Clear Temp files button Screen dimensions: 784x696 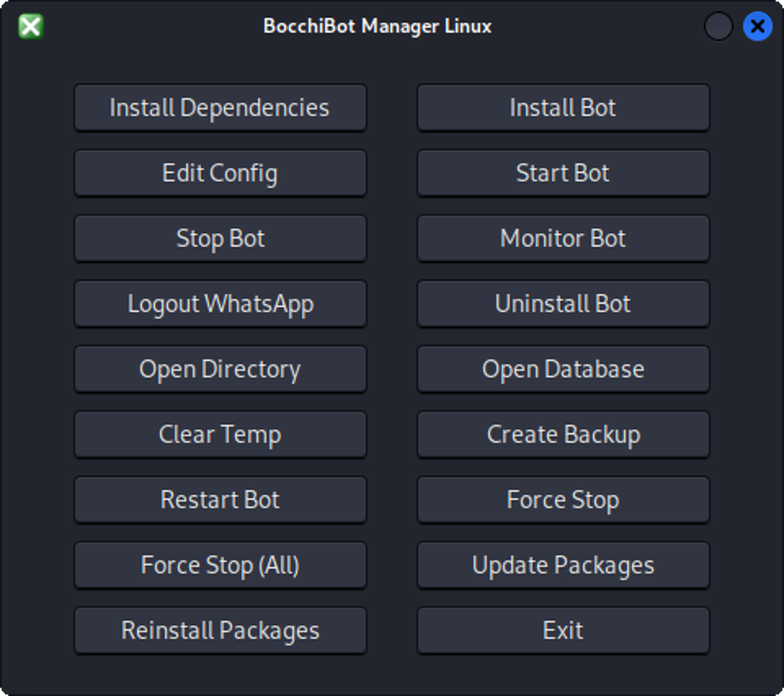point(220,434)
